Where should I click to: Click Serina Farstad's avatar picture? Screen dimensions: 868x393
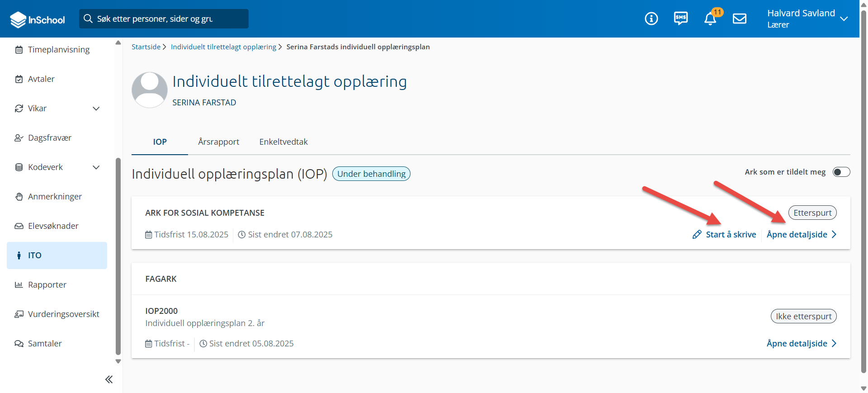click(x=150, y=90)
